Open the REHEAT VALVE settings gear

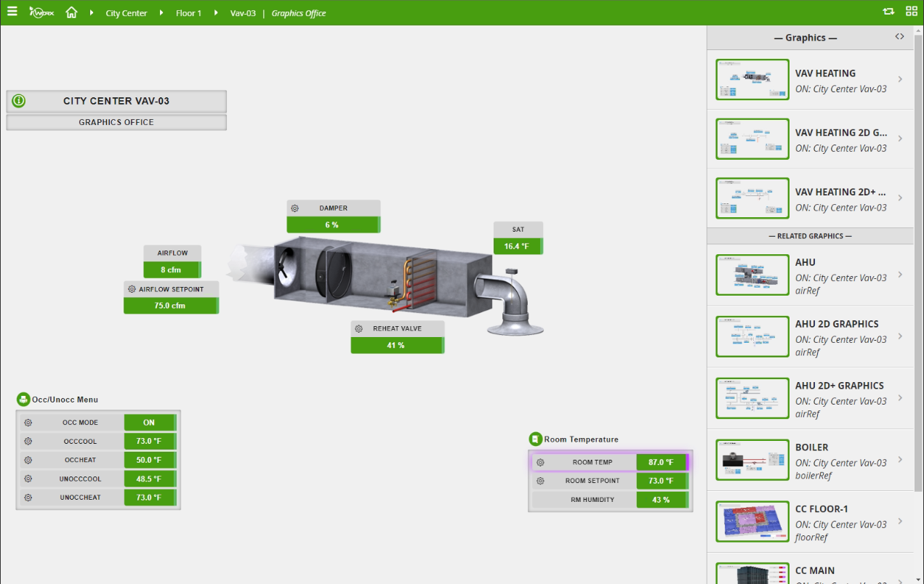point(359,329)
